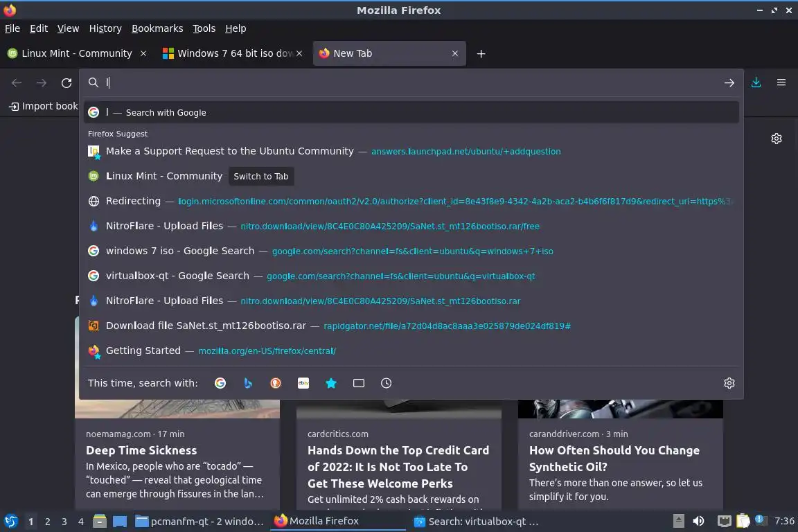Open the Help menu

(x=236, y=28)
